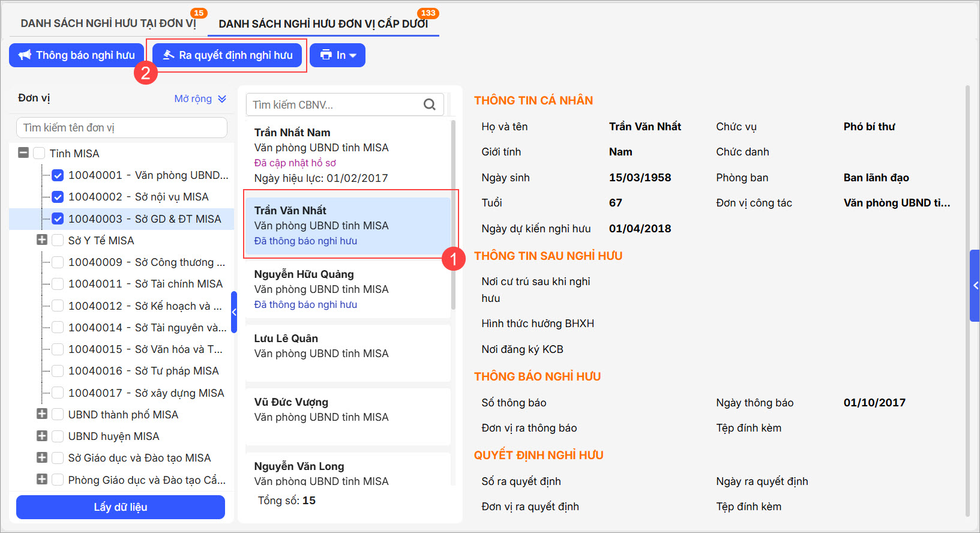Image resolution: width=980 pixels, height=533 pixels.
Task: Switch to Danh sách nghỉ hưu tại đơn vị tab
Action: click(x=108, y=23)
